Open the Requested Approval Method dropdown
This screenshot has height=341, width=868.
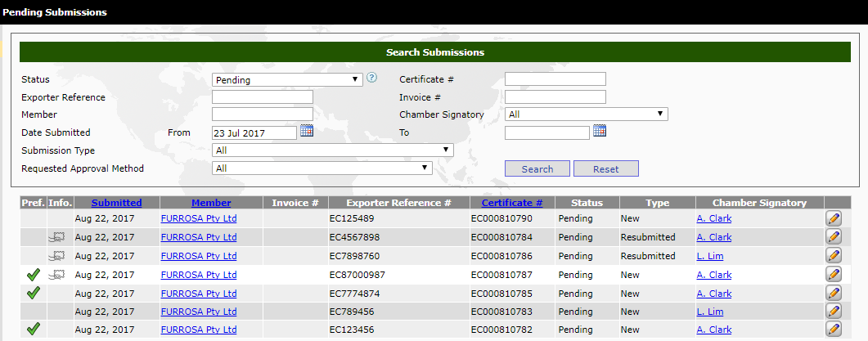322,168
